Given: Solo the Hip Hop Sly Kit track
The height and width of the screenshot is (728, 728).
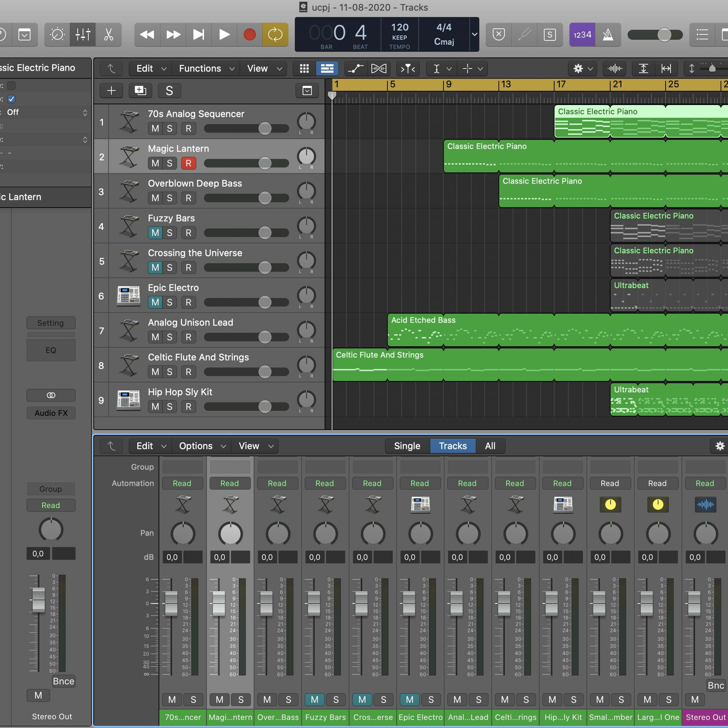Looking at the screenshot, I should tap(170, 406).
